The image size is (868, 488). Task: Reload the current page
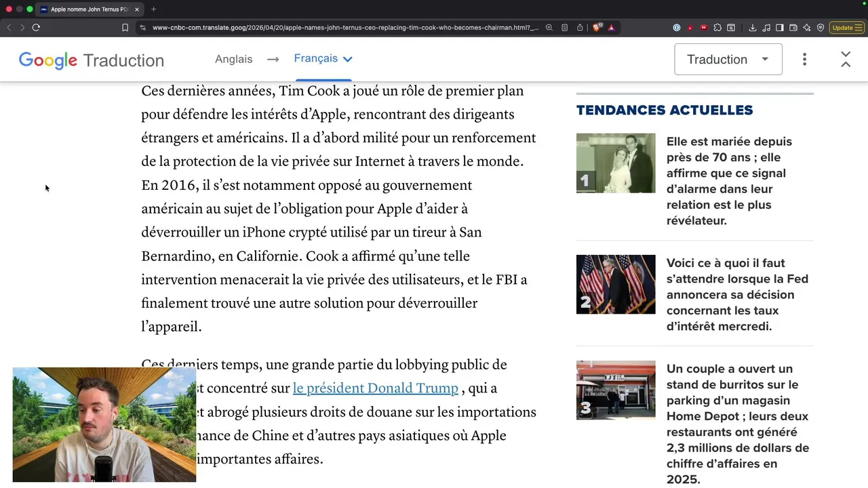[36, 28]
